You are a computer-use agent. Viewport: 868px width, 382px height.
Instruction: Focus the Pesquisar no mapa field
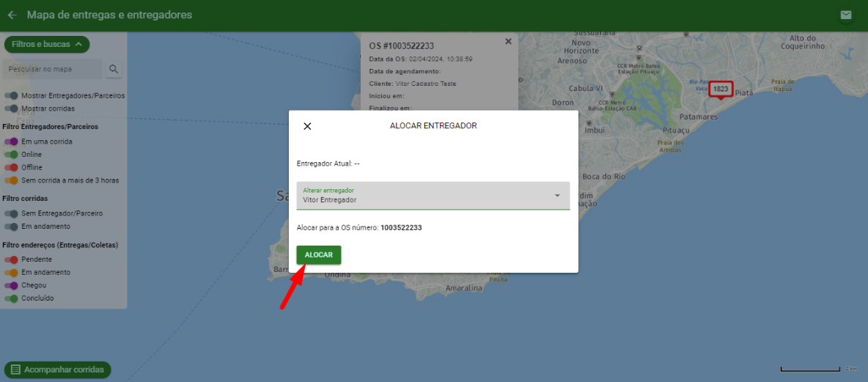coord(53,69)
